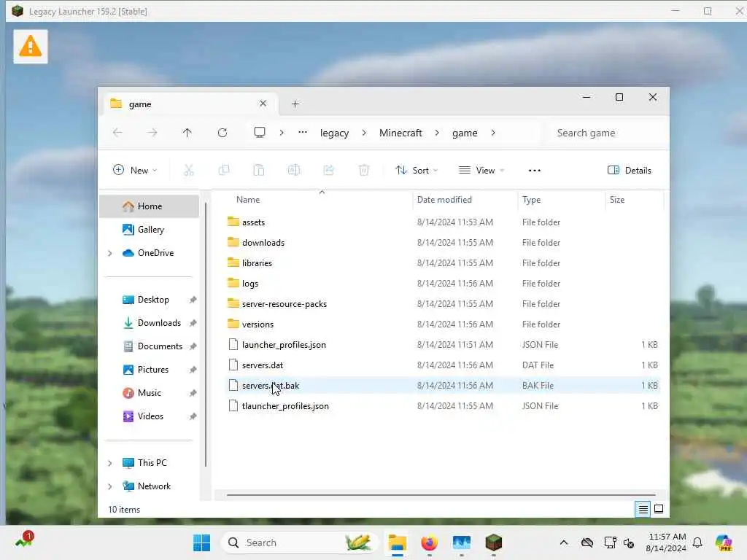Select launcher_profiles.json file
Screen dimensions: 747x560
pos(442,345)
